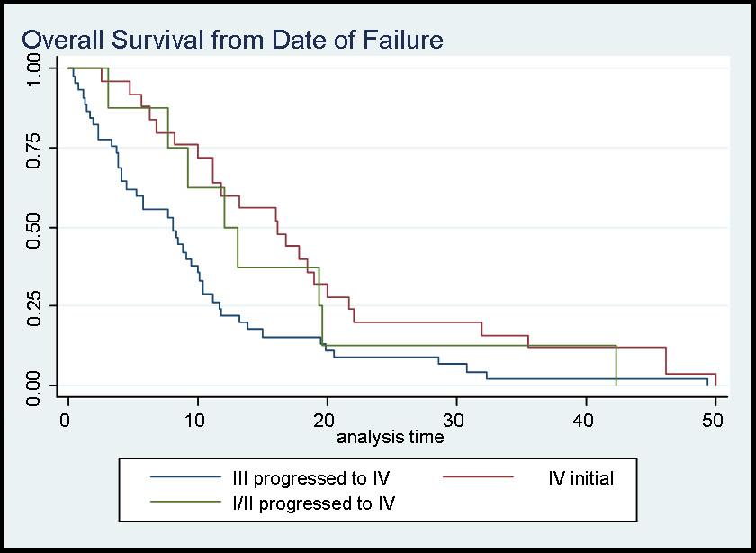Select the 'I/II progressed to IV' legend label
Viewport: 756px width, 553px height.
click(308, 501)
